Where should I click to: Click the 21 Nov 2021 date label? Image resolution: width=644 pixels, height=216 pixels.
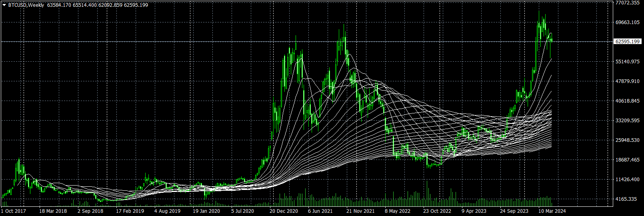[x=360, y=211]
